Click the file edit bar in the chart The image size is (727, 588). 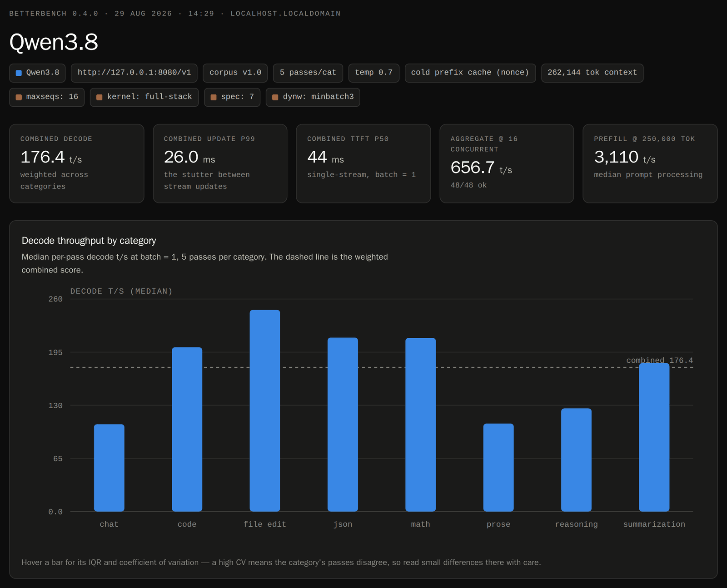tap(265, 410)
